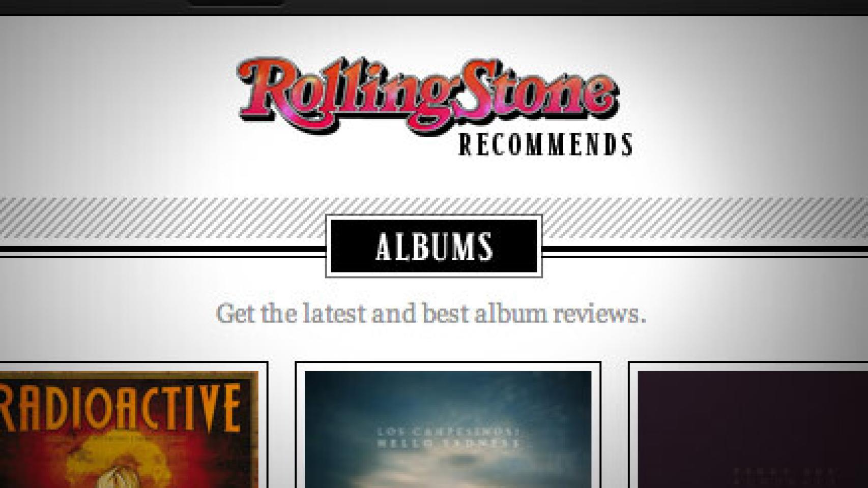The height and width of the screenshot is (488, 868).
Task: Open the Radioactive album cover
Action: click(129, 430)
